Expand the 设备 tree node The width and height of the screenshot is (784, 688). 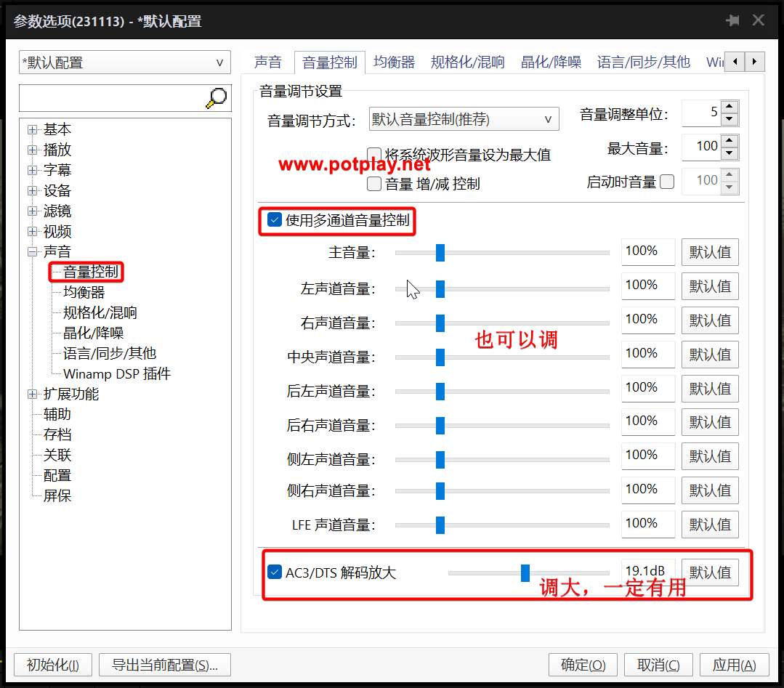point(33,191)
